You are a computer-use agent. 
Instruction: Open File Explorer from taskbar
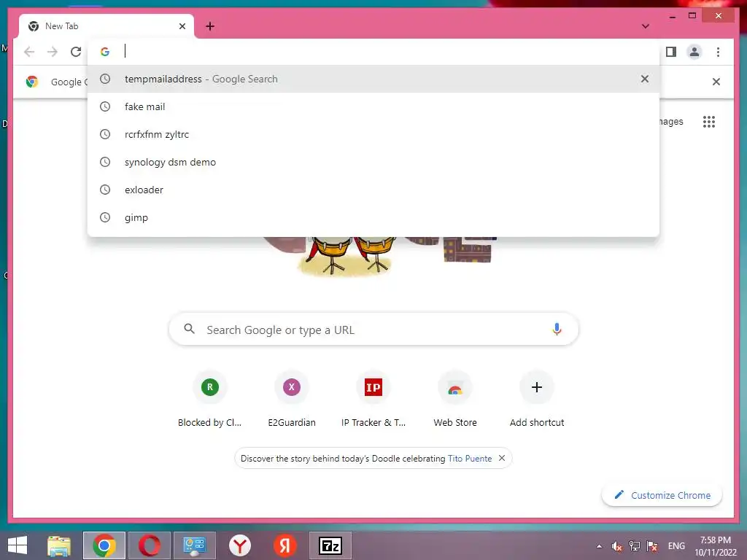[x=59, y=545]
